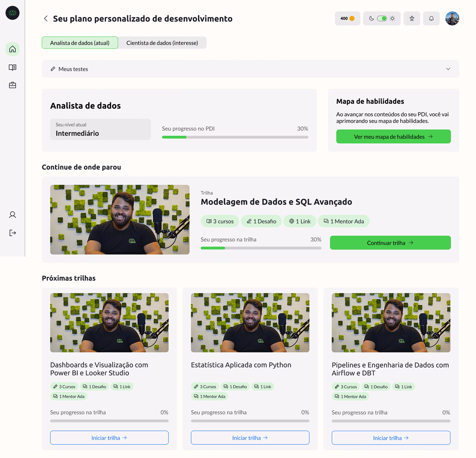Start the Dashboards e Visualização trilha
Viewport: 476px width, 458px height.
(109, 438)
